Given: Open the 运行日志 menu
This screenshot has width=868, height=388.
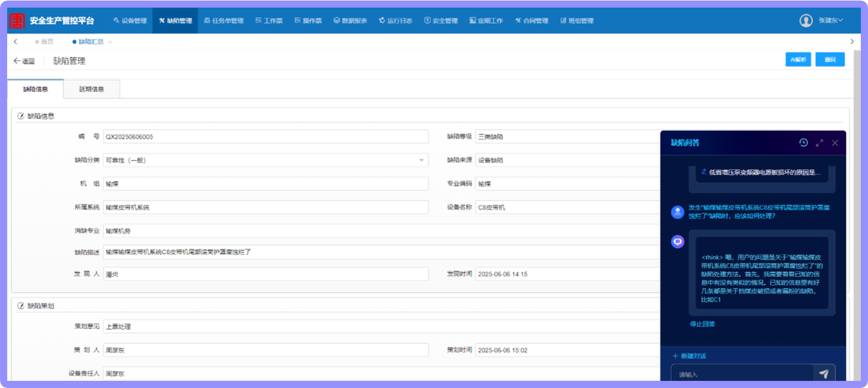Looking at the screenshot, I should tap(396, 21).
